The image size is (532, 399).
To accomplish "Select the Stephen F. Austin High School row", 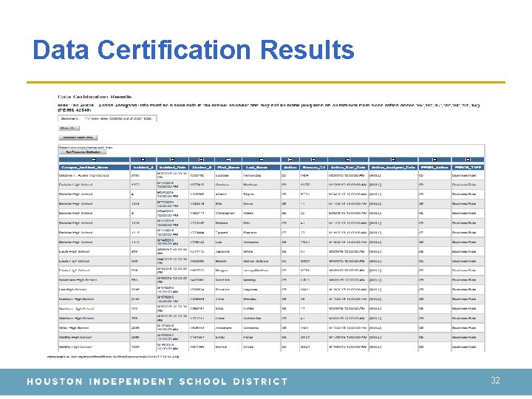I will click(x=271, y=175).
